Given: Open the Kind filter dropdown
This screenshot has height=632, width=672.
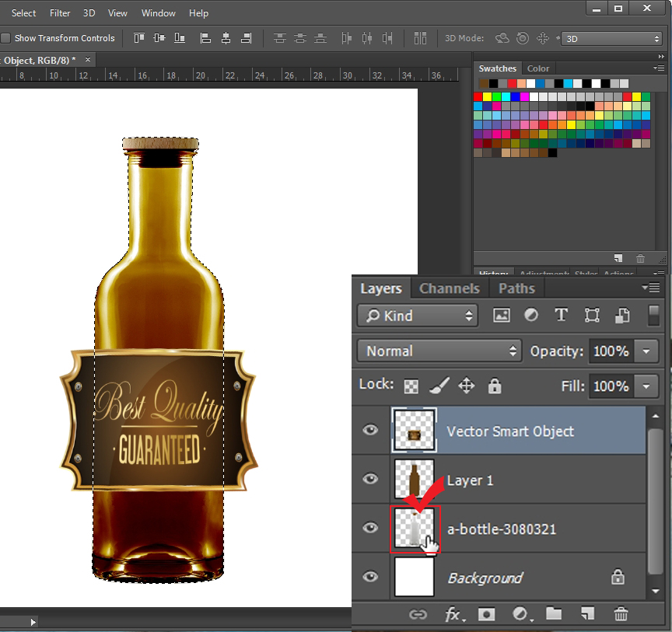Looking at the screenshot, I should pyautogui.click(x=418, y=316).
